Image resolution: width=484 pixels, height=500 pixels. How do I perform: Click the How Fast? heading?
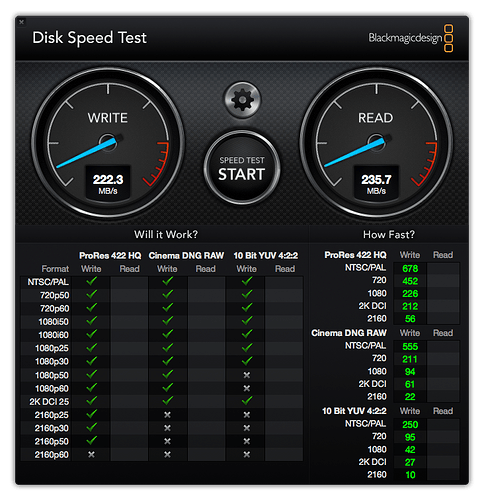coord(389,234)
